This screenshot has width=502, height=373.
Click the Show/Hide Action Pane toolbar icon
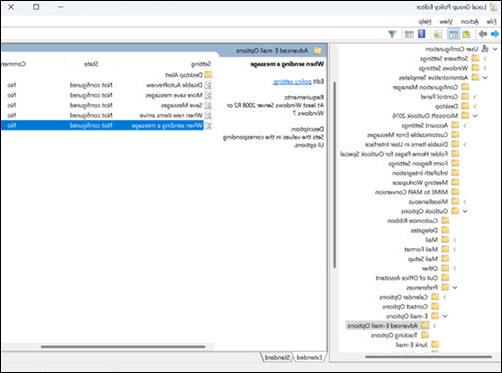click(409, 34)
